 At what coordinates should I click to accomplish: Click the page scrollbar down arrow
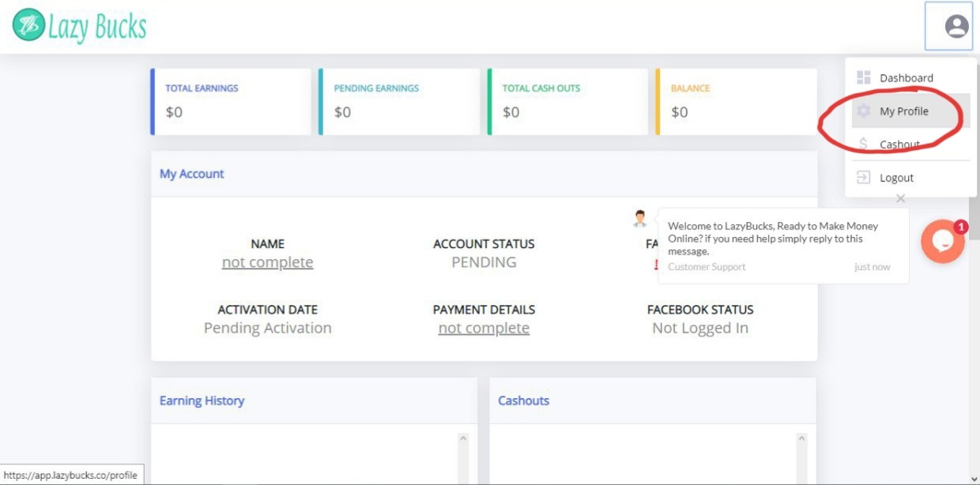click(x=973, y=478)
